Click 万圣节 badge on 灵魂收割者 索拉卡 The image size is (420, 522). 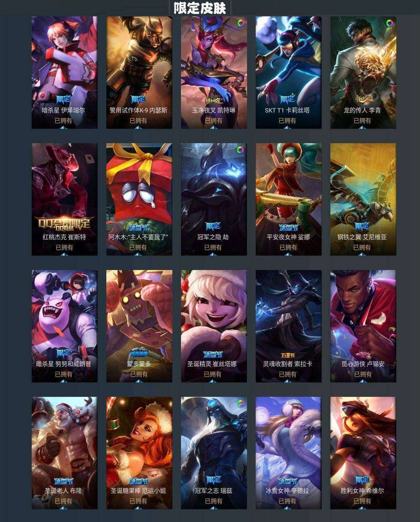[288, 355]
